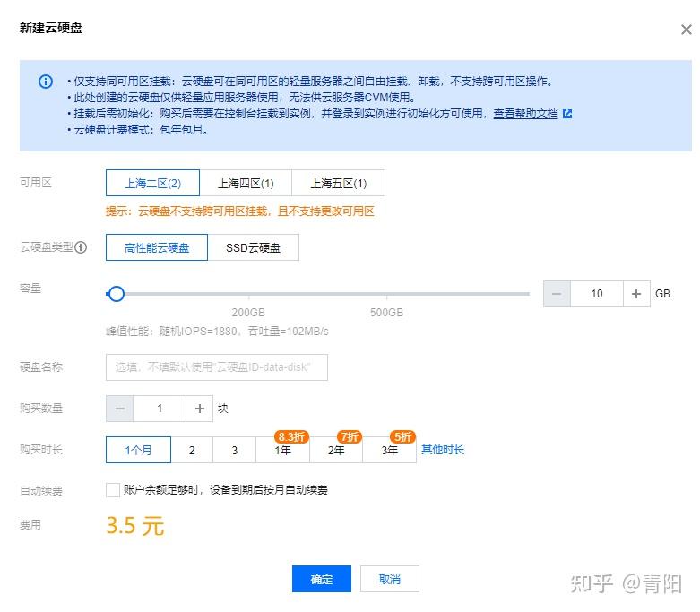Click the 3.5 元 fee amount
The image size is (700, 612).
[x=135, y=525]
